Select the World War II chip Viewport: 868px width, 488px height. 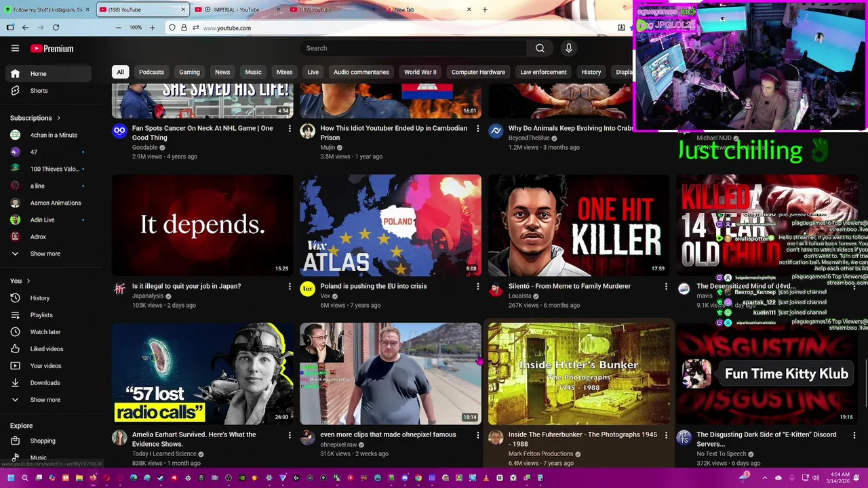[x=420, y=72]
